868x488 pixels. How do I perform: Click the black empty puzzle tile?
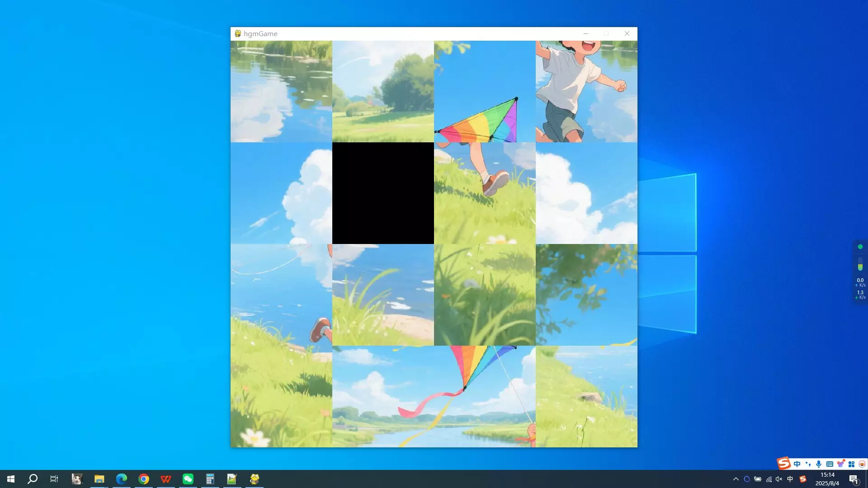(383, 193)
